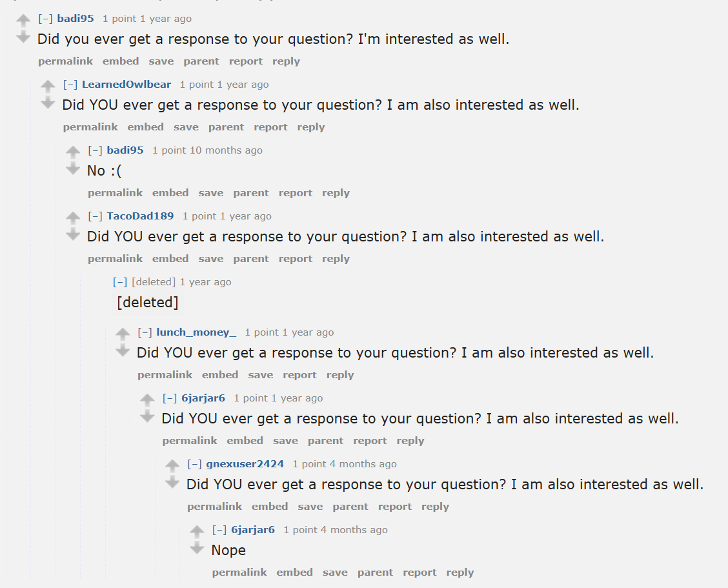Upvote lunch_money_'s comment
This screenshot has height=588, width=728.
(x=123, y=334)
